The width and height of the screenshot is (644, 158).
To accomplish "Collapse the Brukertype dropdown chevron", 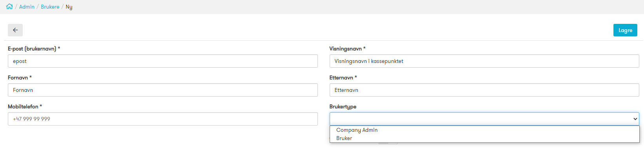I will tap(635, 119).
